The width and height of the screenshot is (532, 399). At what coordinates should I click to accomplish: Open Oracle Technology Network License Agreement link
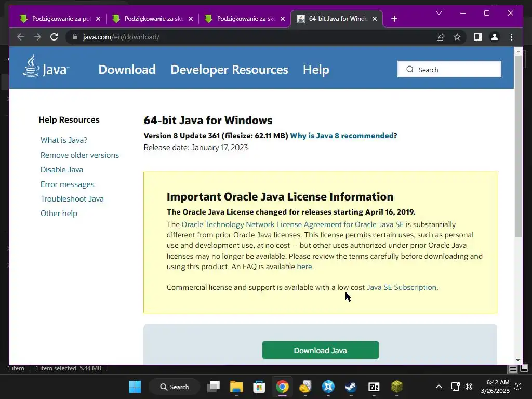click(x=292, y=224)
